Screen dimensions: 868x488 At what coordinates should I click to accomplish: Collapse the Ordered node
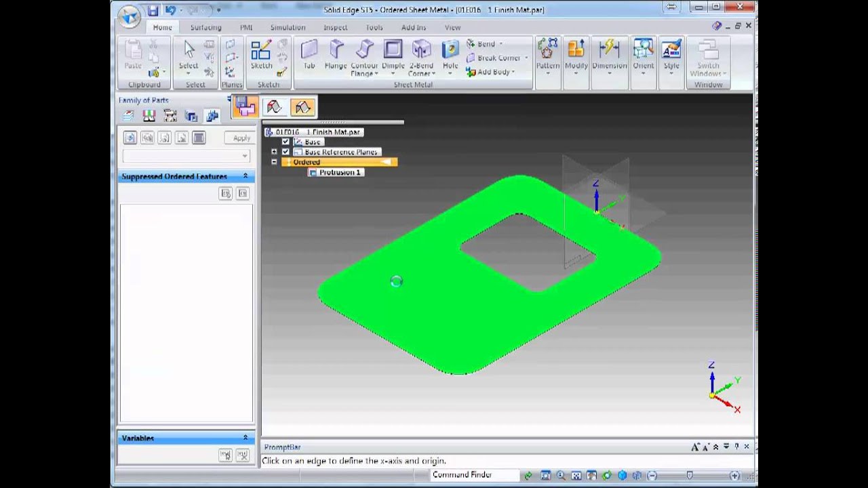(x=274, y=162)
